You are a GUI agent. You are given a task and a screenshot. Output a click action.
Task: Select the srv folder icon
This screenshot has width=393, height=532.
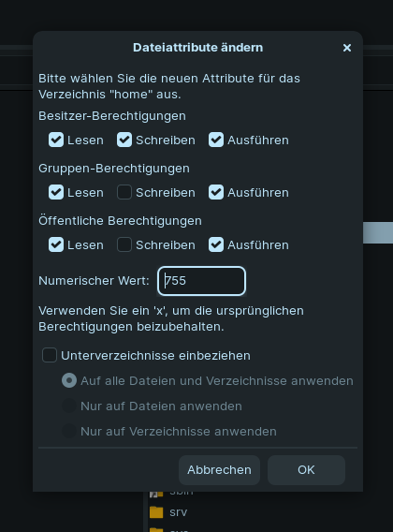[156, 512]
